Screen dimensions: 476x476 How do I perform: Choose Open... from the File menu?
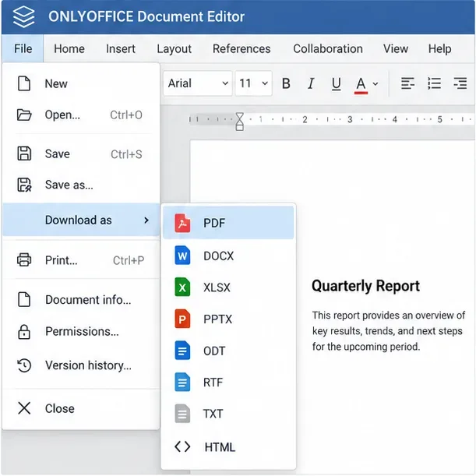tap(81, 115)
